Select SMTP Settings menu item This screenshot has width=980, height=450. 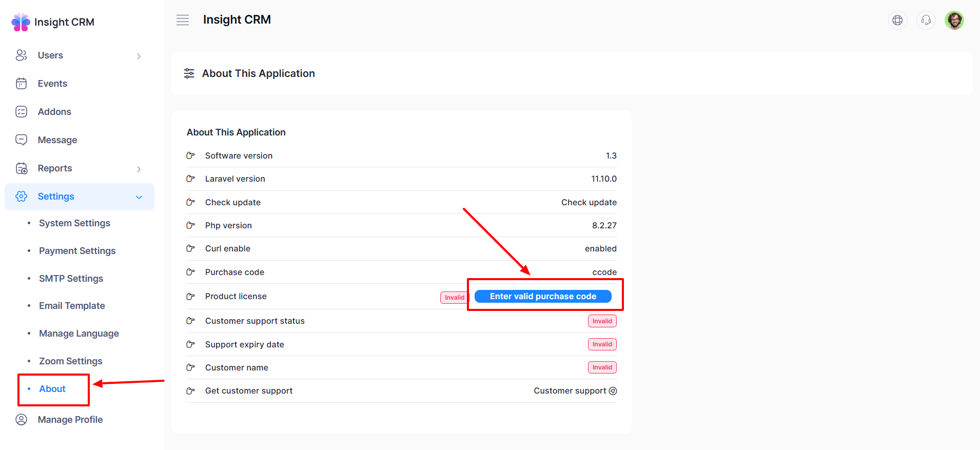pyautogui.click(x=71, y=279)
